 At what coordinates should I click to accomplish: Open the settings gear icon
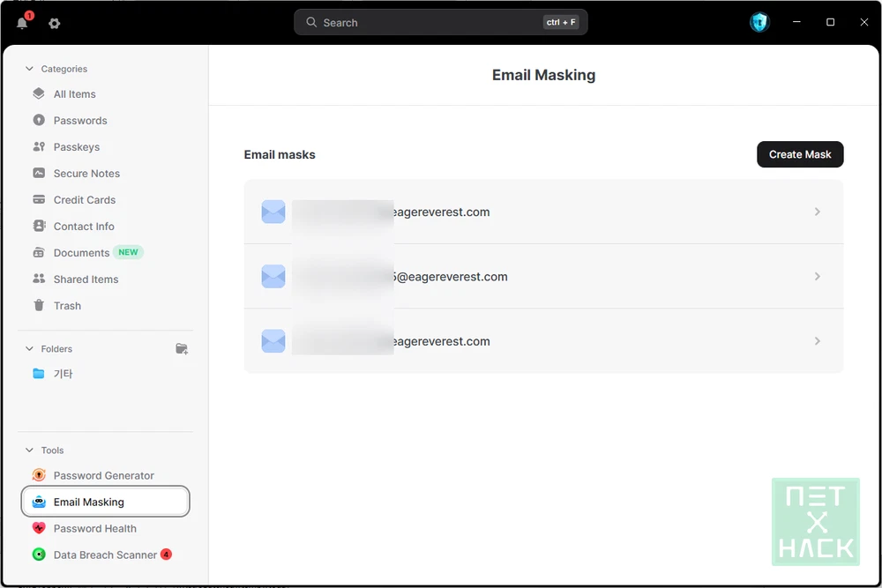pyautogui.click(x=55, y=24)
